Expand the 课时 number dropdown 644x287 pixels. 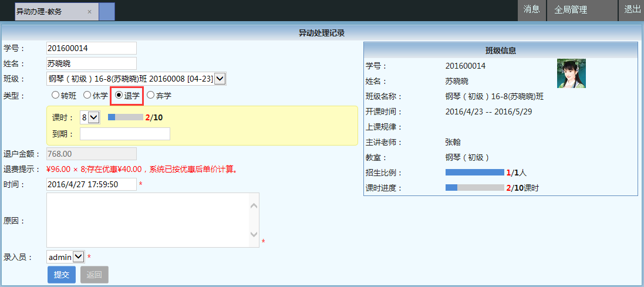tap(94, 117)
